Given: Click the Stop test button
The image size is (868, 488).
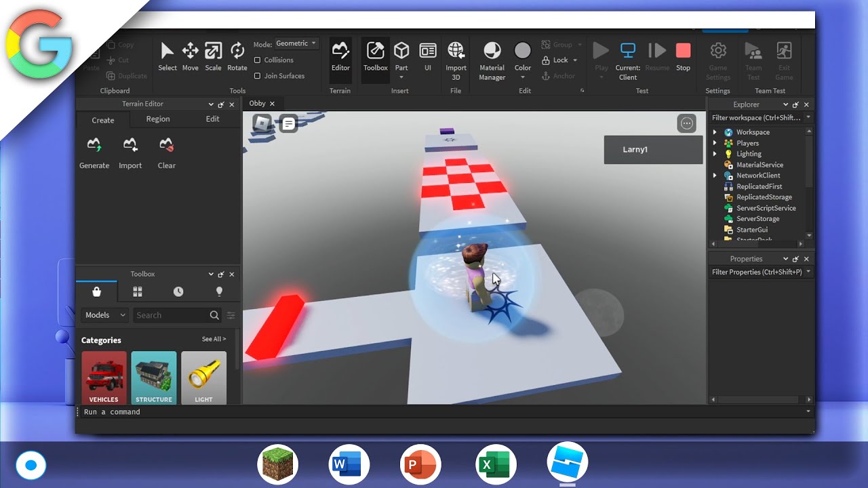Looking at the screenshot, I should pos(683,56).
